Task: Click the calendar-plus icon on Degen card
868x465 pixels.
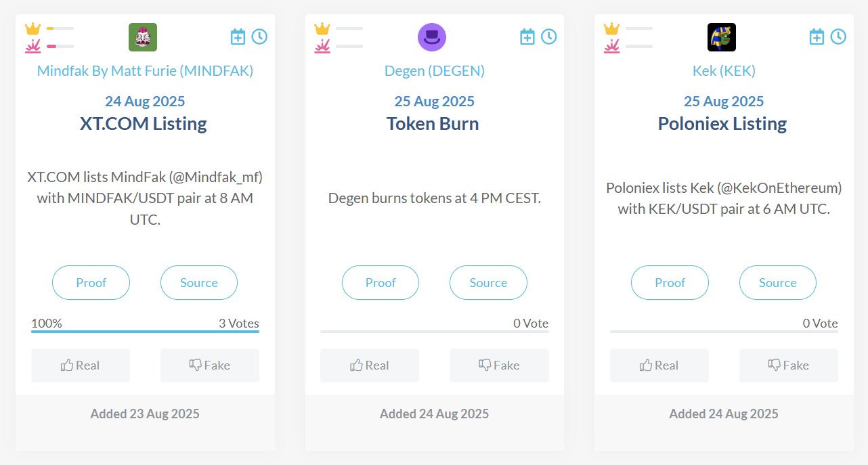Action: 527,37
